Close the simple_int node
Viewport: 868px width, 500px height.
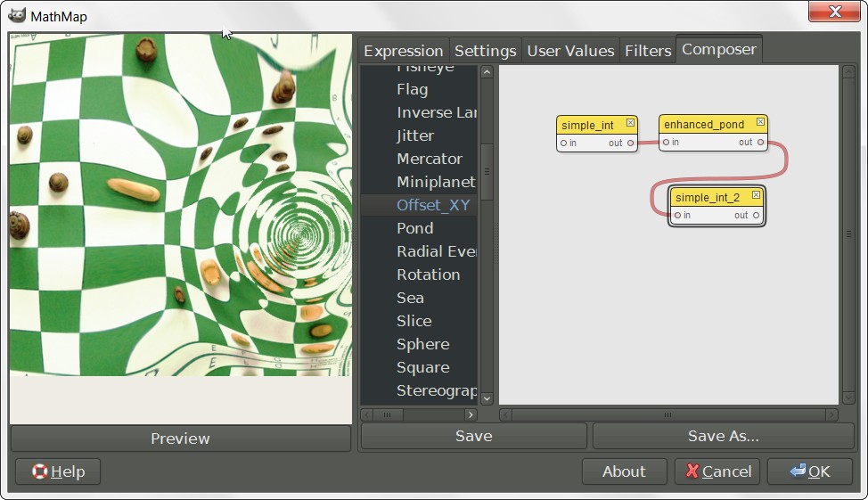coord(630,123)
